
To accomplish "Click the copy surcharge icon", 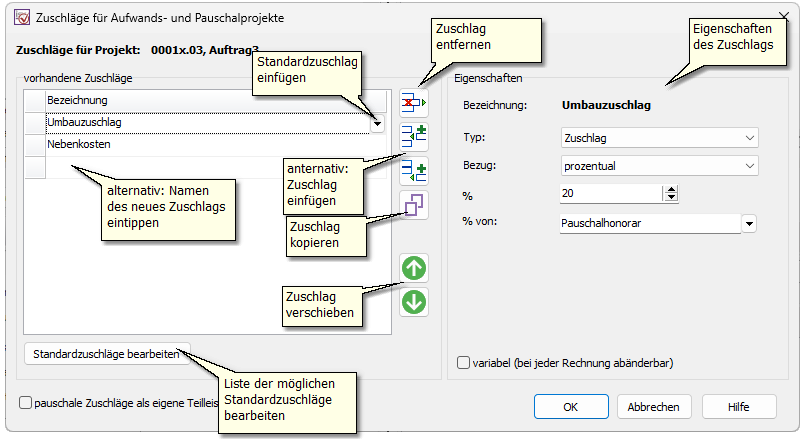I will [413, 206].
